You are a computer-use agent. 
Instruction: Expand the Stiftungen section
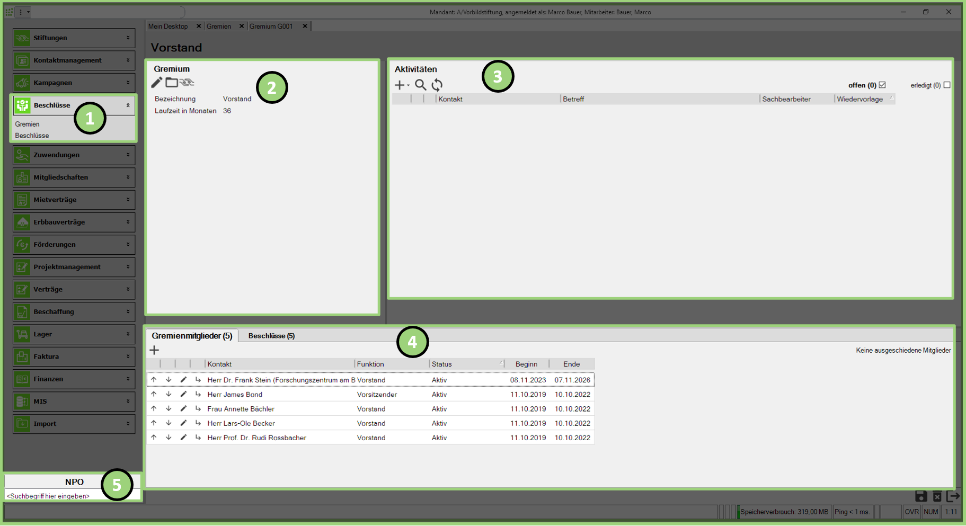128,38
